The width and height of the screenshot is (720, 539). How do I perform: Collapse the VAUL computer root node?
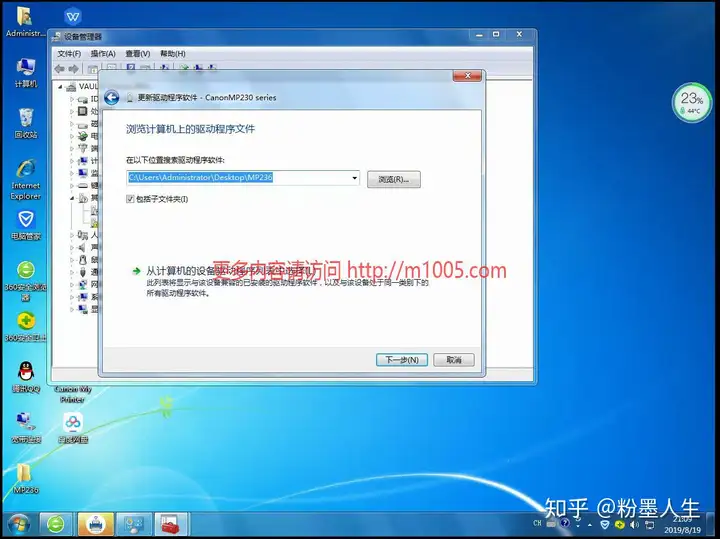60,86
